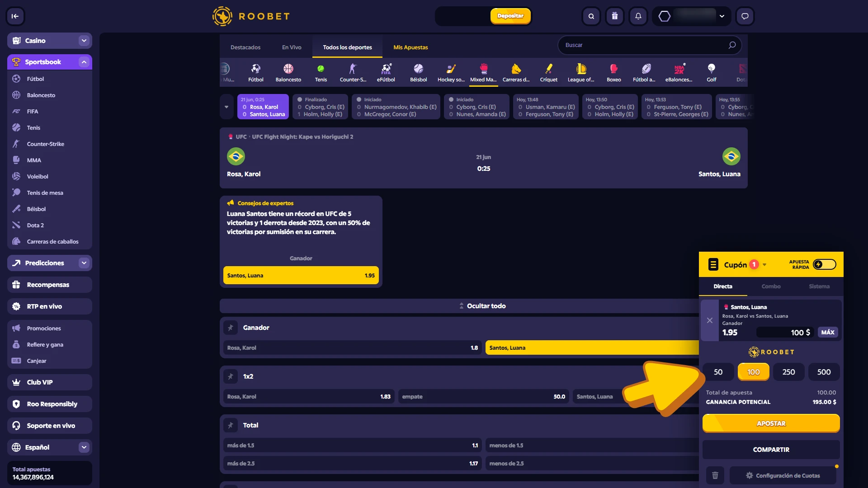Open Soporte en vivo
The width and height of the screenshot is (868, 488).
(x=50, y=426)
